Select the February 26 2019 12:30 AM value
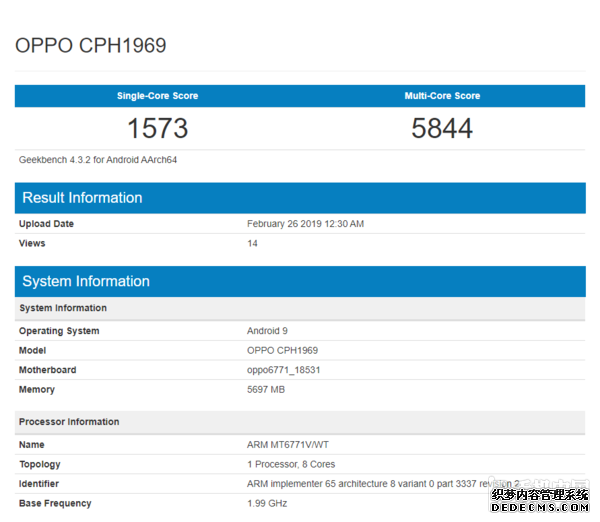 pos(305,224)
